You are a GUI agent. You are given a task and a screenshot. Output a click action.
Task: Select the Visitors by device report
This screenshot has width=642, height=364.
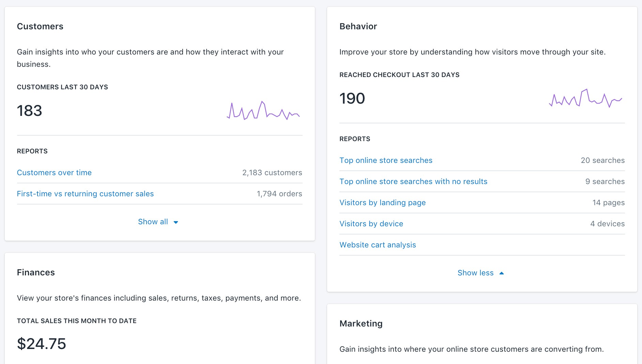point(371,224)
